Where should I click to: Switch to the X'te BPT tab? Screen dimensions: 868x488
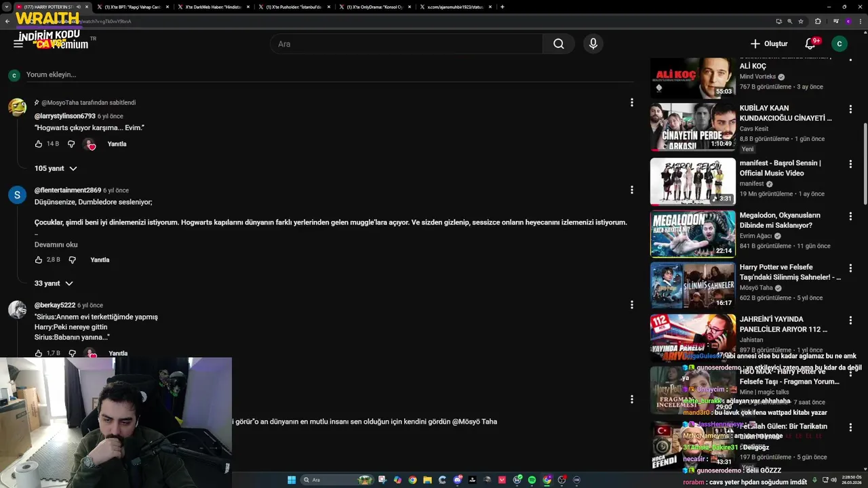pyautogui.click(x=132, y=7)
